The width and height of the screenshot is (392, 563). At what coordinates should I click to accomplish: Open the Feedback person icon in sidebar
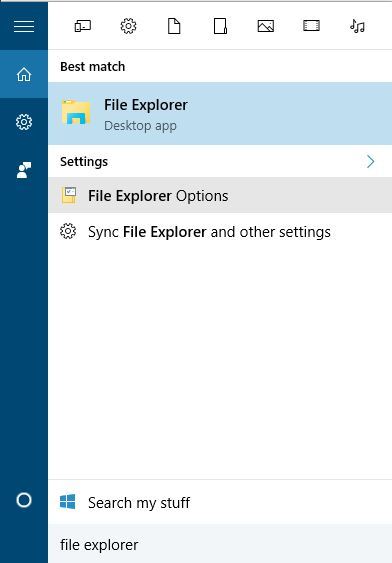(x=24, y=170)
